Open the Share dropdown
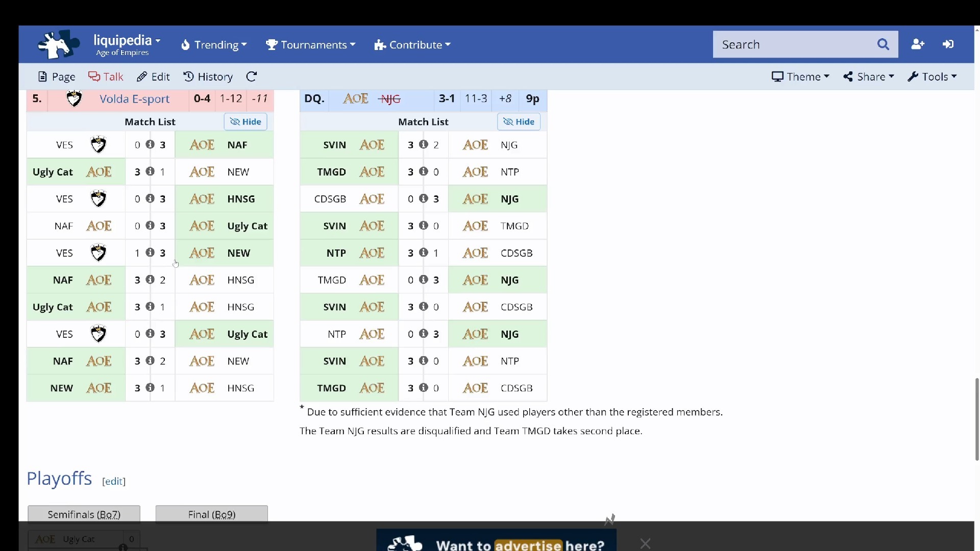Screen dimensions: 980x551 point(869,77)
